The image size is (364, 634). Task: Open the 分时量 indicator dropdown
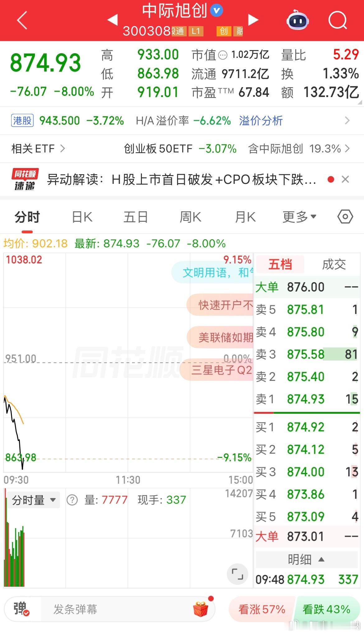pyautogui.click(x=33, y=500)
